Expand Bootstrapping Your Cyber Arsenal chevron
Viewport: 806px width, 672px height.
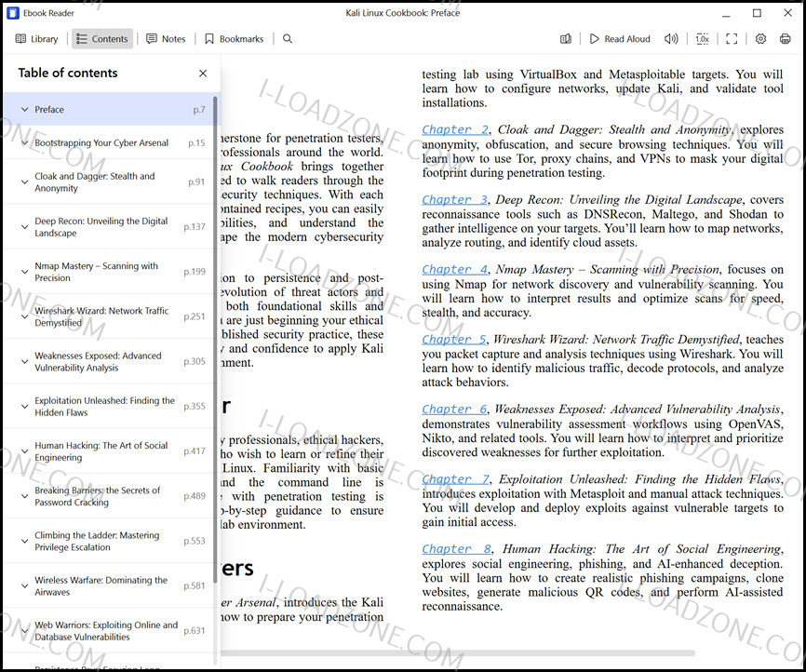tap(24, 143)
